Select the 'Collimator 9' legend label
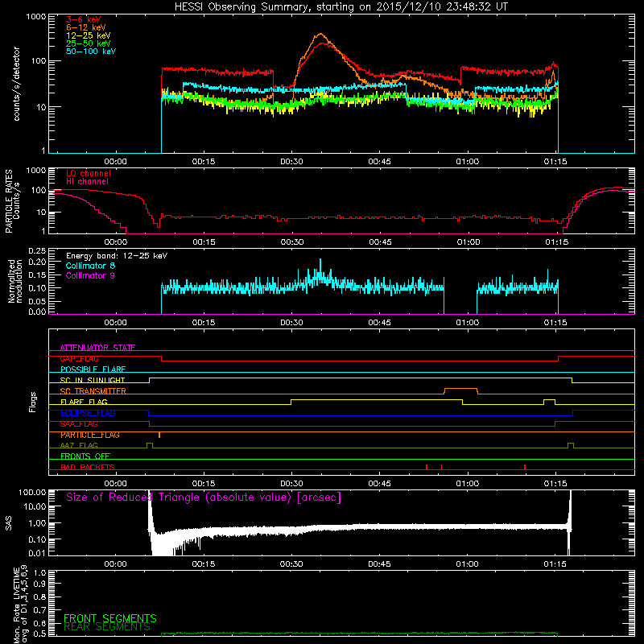 90,276
